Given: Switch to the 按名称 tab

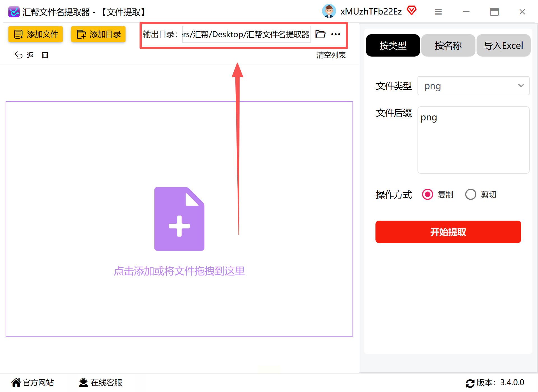Looking at the screenshot, I should point(448,45).
